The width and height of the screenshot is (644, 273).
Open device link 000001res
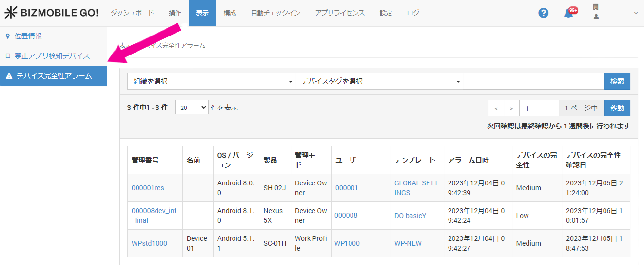click(148, 188)
